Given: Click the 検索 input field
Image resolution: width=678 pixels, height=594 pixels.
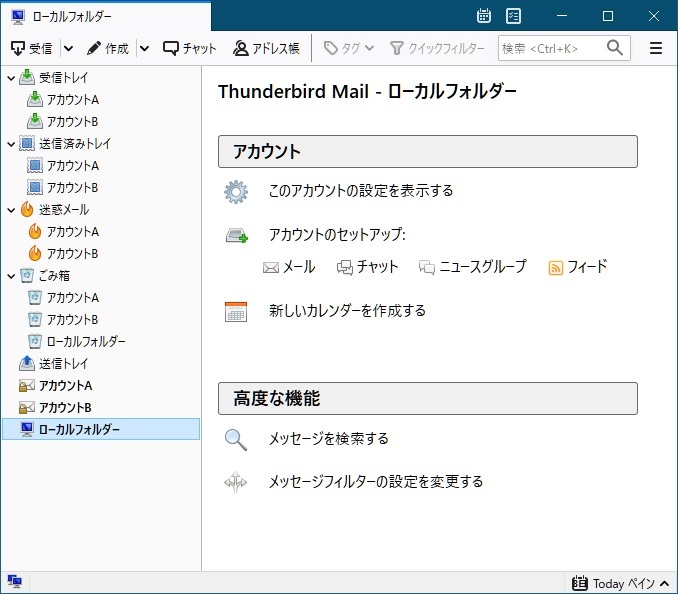Looking at the screenshot, I should [x=550, y=48].
